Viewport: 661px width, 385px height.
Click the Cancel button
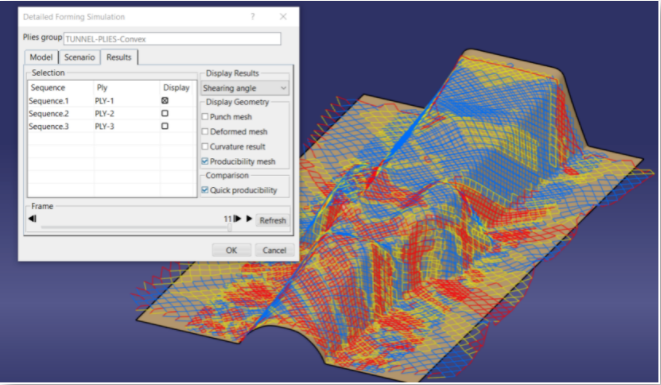[x=274, y=250]
